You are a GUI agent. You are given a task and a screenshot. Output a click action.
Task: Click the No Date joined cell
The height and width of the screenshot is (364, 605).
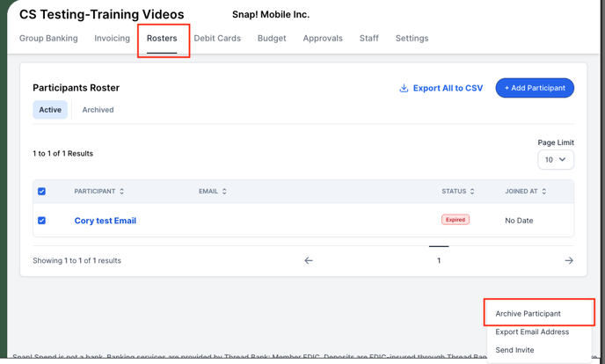(519, 221)
